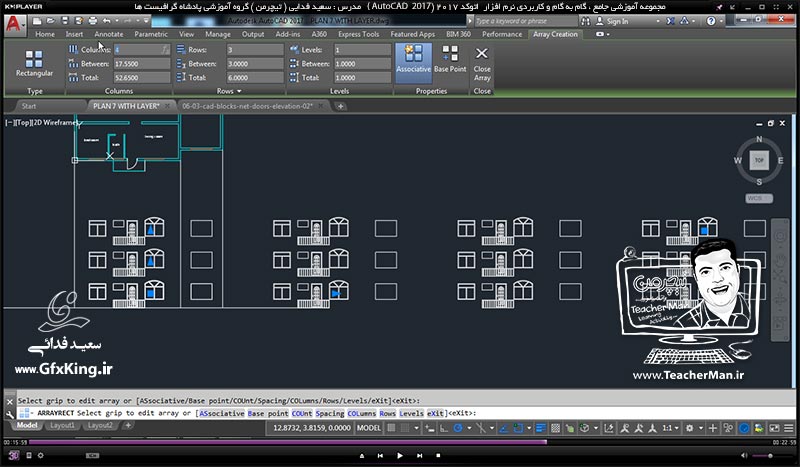Viewport: 800px width, 467px height.
Task: Open the Polar Tracking angle dropdown arrow
Action: click(x=469, y=428)
